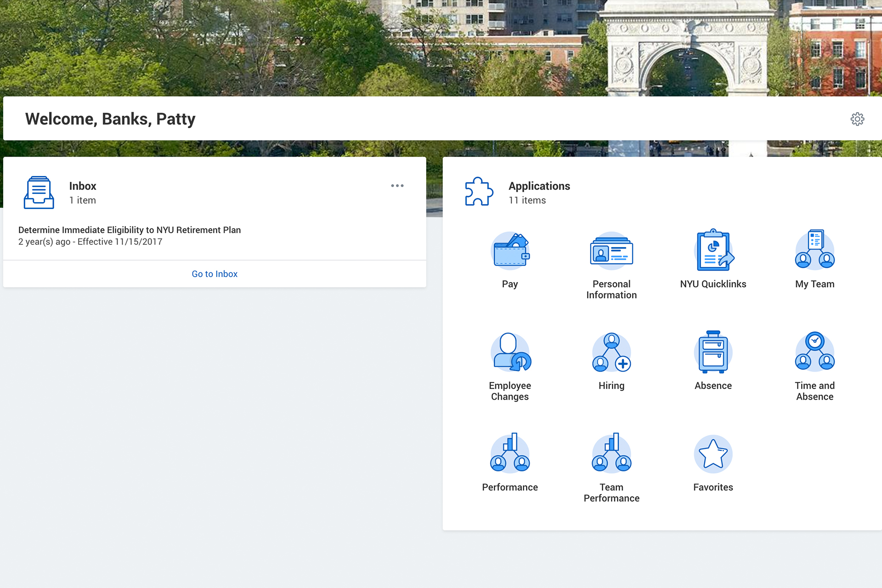Click the Applications heading text
This screenshot has width=882, height=588.
click(x=539, y=186)
